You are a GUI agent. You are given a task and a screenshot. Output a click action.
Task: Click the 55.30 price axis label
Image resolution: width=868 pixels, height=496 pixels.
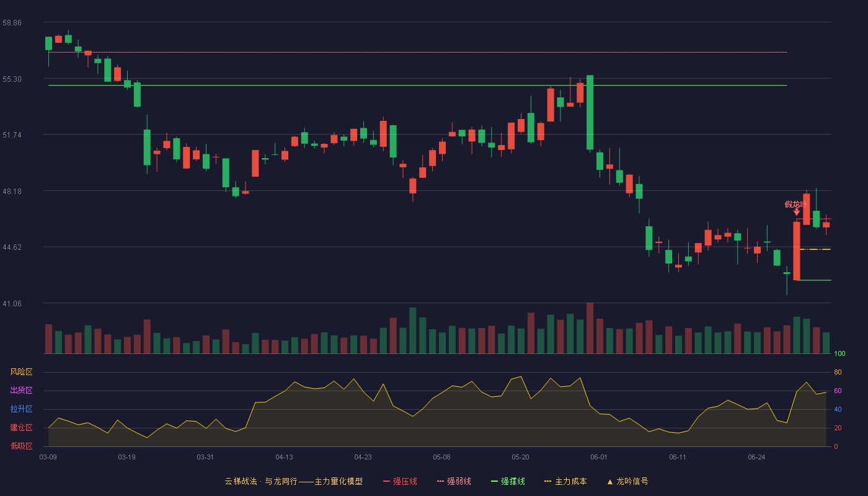(x=12, y=79)
